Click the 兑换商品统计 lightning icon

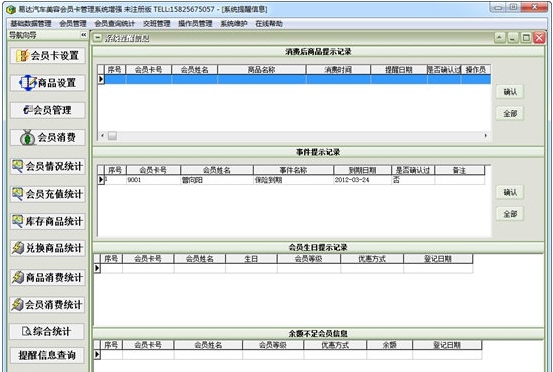18,248
